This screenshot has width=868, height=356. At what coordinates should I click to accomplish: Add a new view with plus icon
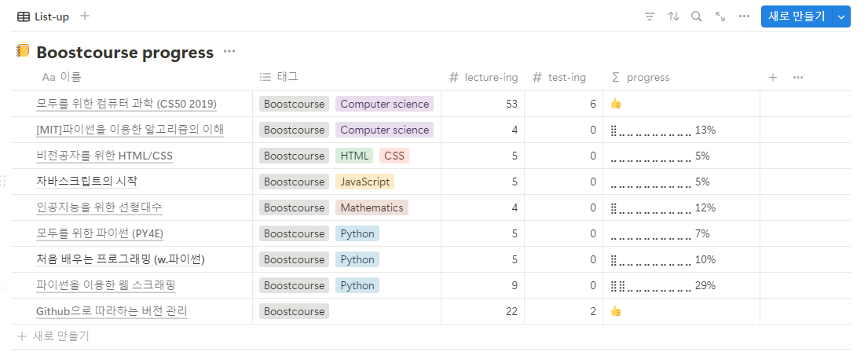click(85, 16)
